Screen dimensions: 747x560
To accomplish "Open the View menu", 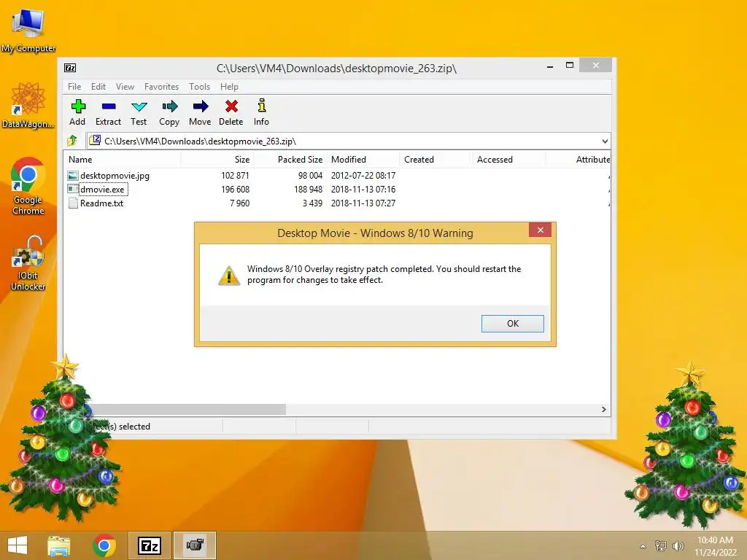I will [x=125, y=87].
